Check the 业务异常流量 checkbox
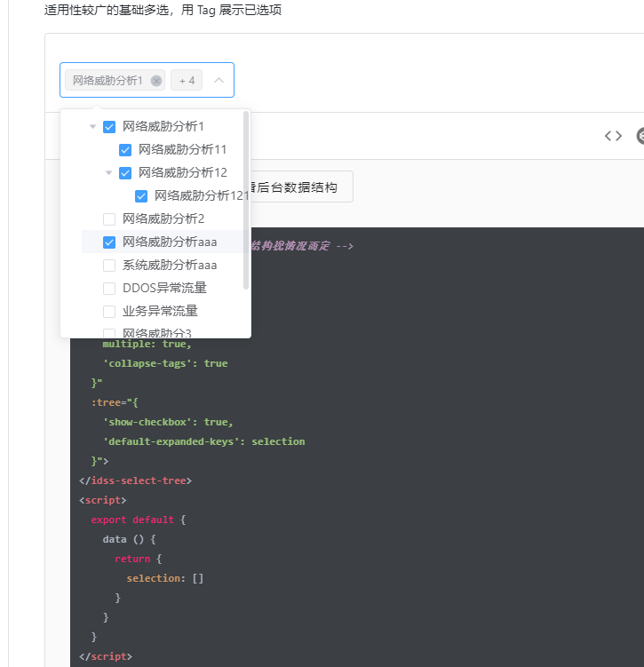The image size is (644, 667). coord(109,312)
